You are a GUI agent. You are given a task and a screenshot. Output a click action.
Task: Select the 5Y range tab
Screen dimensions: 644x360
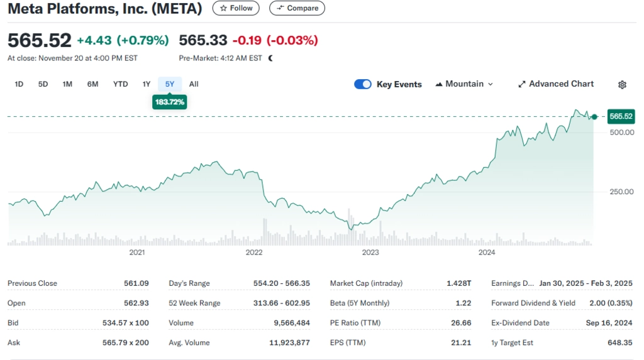click(170, 84)
